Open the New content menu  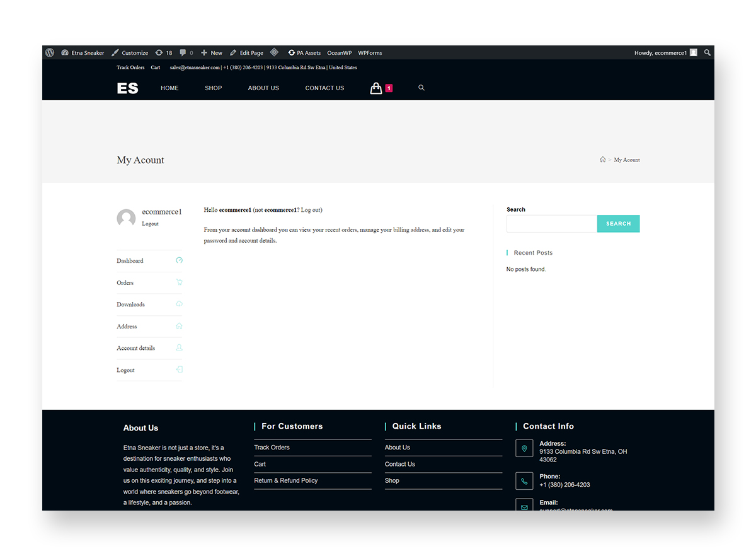212,53
